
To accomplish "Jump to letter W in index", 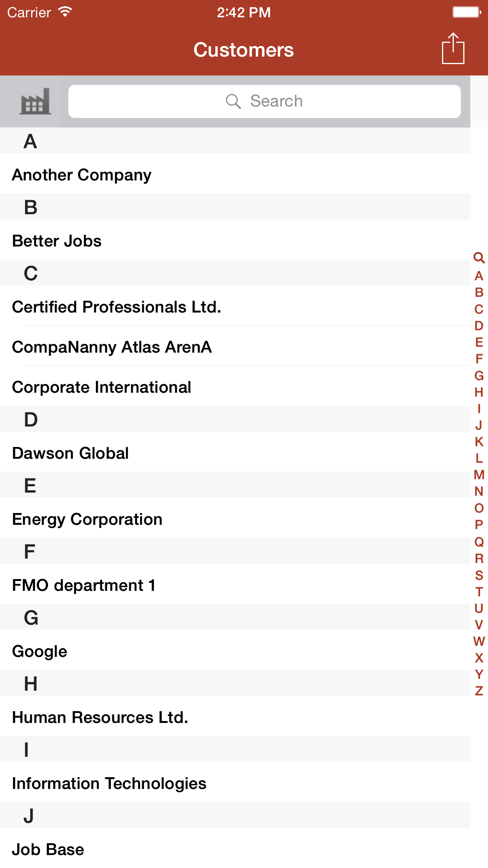I will 479,641.
